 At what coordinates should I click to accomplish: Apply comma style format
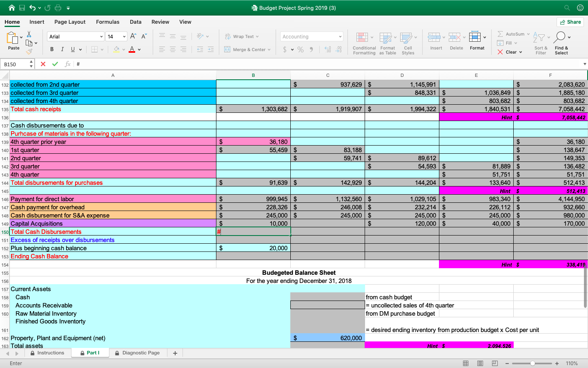[x=312, y=49]
